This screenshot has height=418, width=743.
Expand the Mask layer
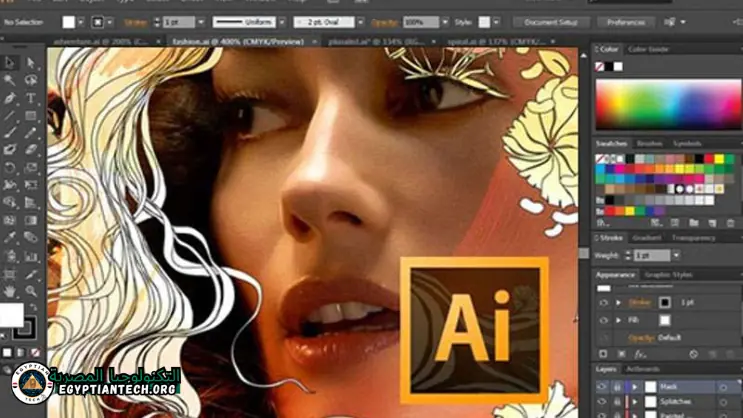coord(634,387)
